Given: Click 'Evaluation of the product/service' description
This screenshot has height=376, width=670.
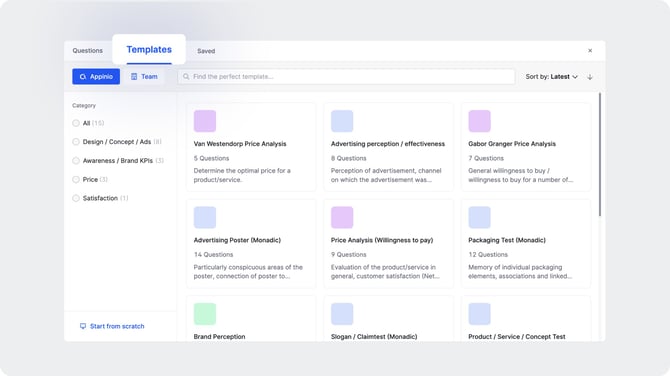Looking at the screenshot, I should click(x=385, y=272).
